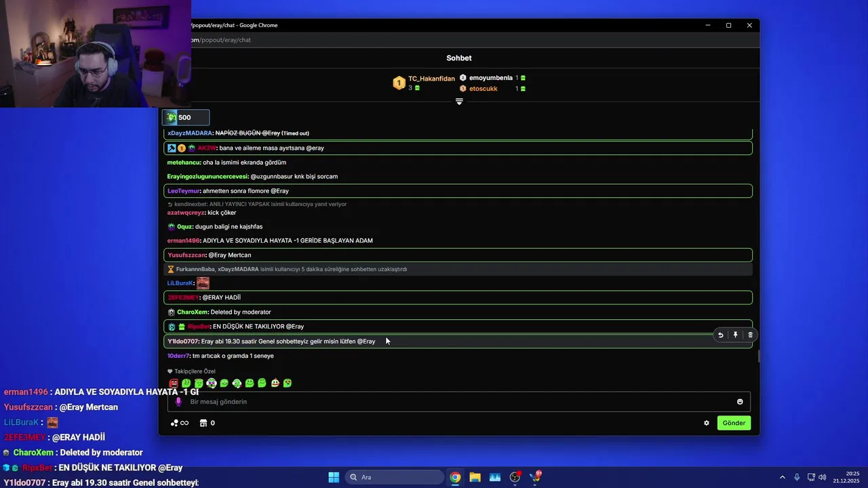Screen dimensions: 868x488
Task: Click the 'Takipçilere Özel' emote label
Action: (191, 371)
